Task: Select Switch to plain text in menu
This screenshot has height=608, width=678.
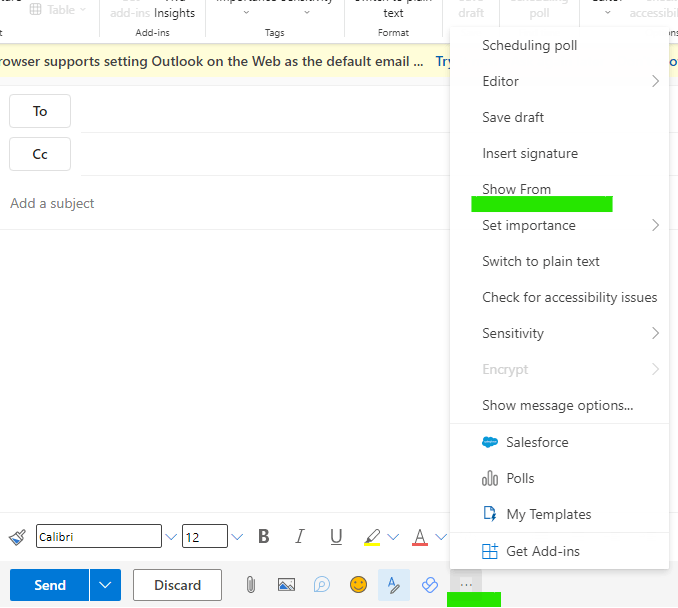Action: pyautogui.click(x=560, y=261)
